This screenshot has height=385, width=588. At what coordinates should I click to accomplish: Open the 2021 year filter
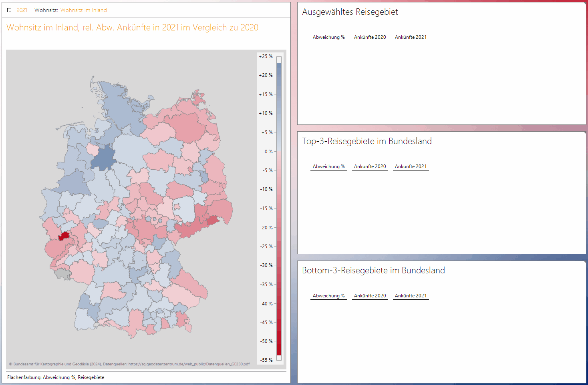[22, 10]
